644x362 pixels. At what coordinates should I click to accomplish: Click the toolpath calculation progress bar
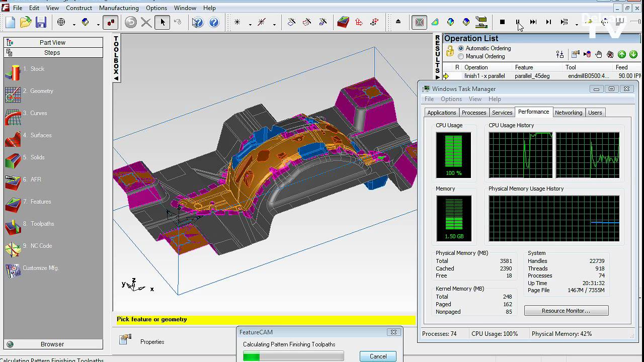(x=293, y=356)
